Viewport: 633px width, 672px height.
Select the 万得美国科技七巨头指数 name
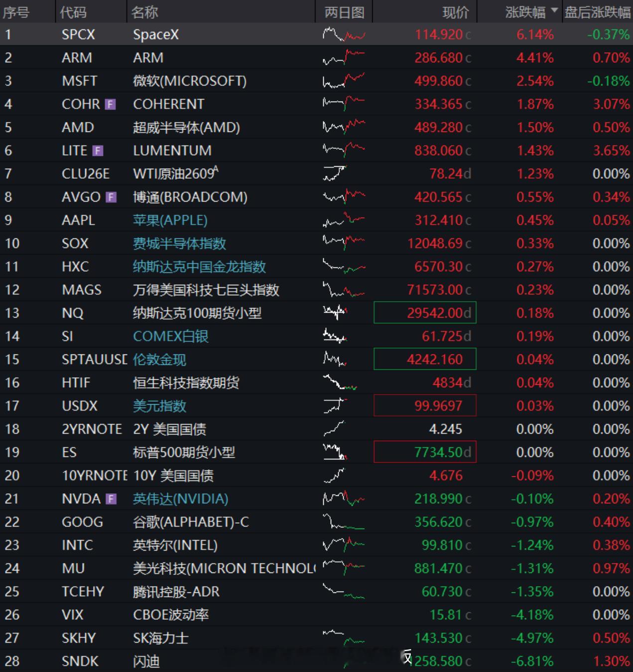[x=206, y=290]
